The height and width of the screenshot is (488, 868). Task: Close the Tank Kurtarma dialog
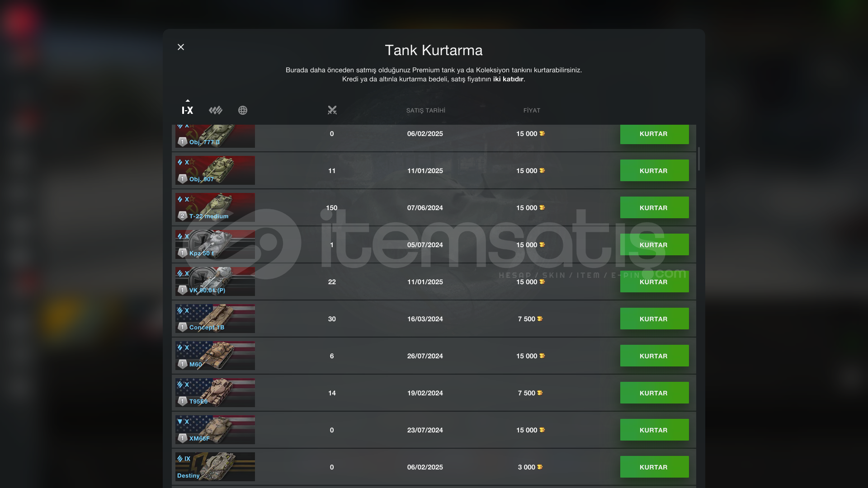click(181, 47)
